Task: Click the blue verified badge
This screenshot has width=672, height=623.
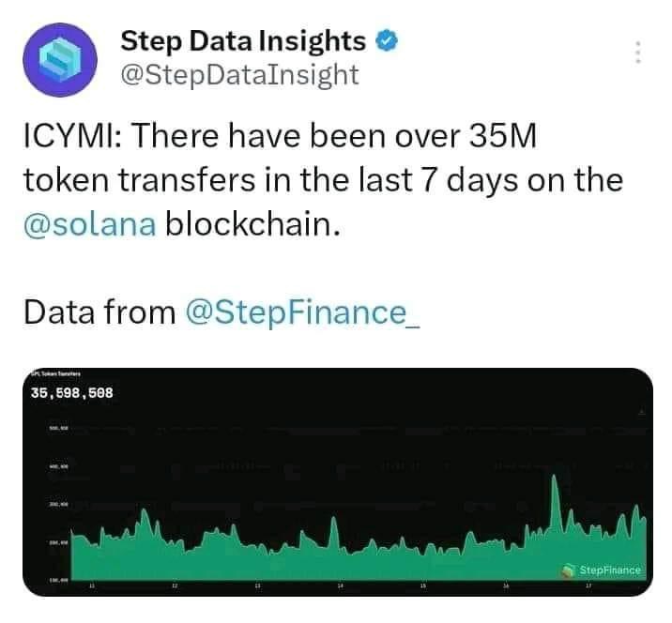Action: [x=386, y=40]
